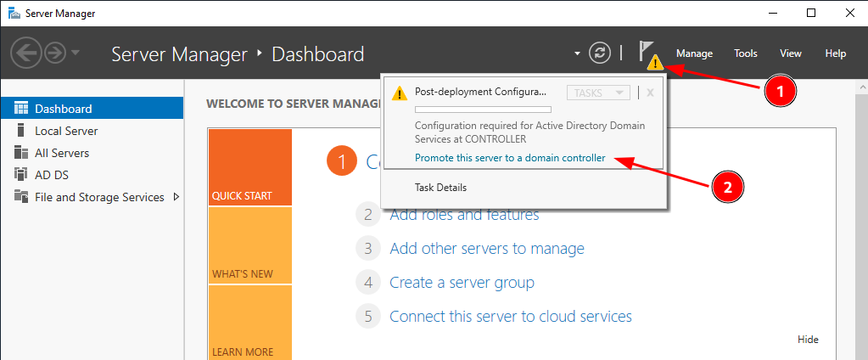
Task: Expand the File and Storage Services arrow
Action: [176, 197]
